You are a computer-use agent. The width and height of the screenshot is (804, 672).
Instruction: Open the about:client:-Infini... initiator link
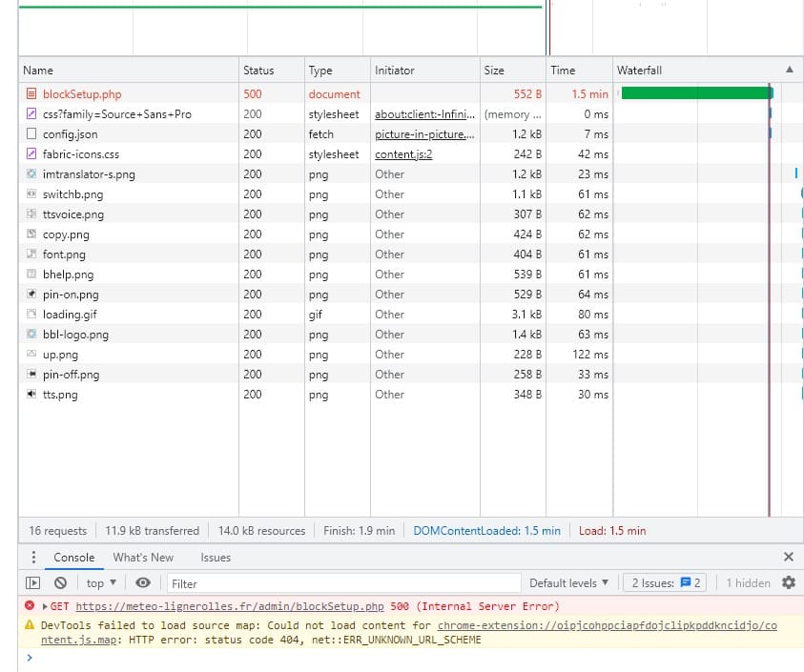(424, 114)
